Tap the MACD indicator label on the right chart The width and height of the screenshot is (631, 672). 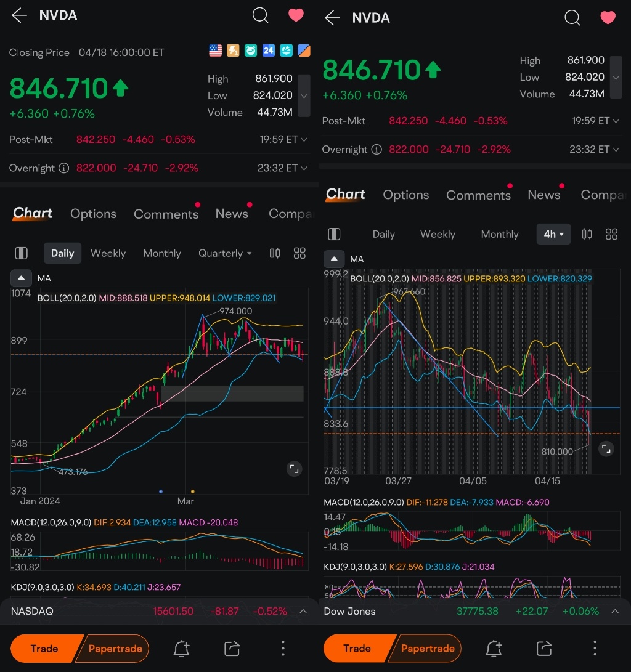364,502
